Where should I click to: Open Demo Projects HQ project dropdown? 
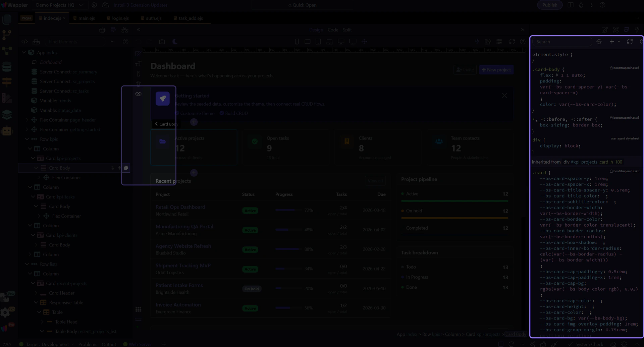[59, 5]
